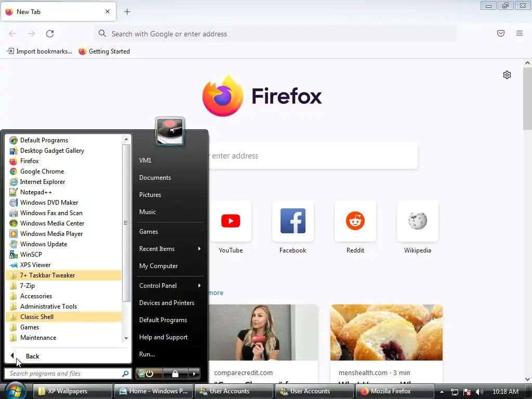Open Music from the Start menu
The height and width of the screenshot is (399, 532).
tap(170, 212)
